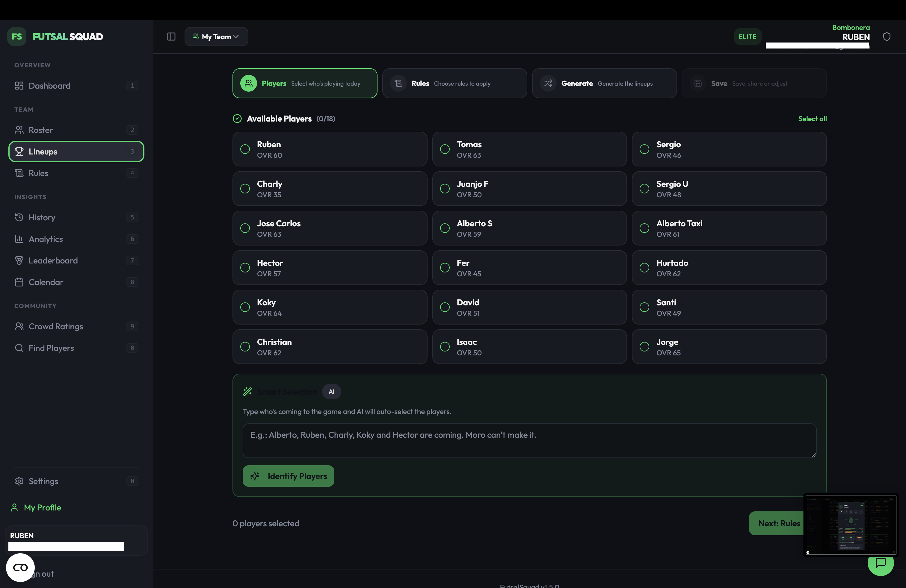Select player Alberto S
Screen dimensions: 906x588
(529, 228)
